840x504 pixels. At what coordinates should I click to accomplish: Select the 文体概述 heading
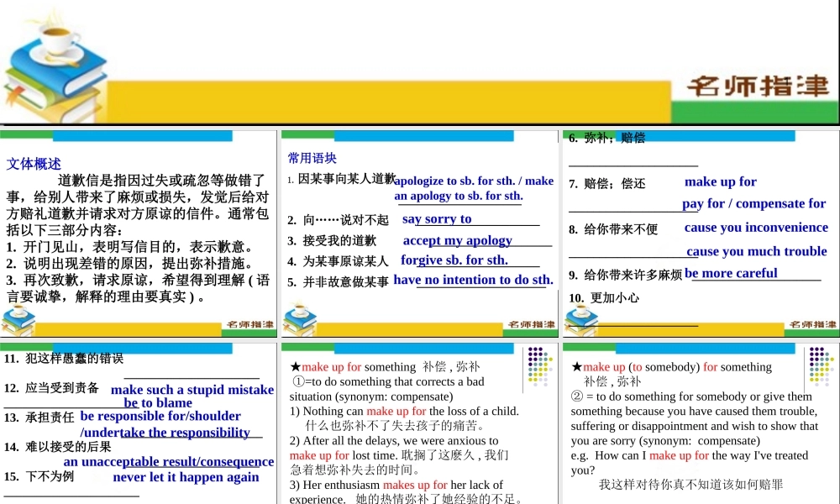click(35, 164)
